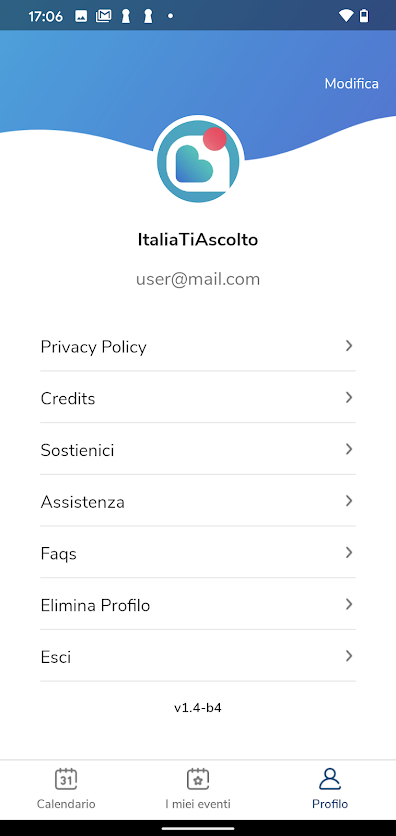
Task: Open the Calendario calendar icon
Action: [66, 779]
